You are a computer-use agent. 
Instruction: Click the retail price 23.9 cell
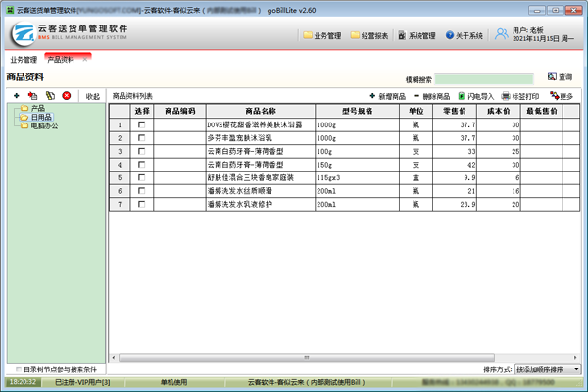pos(455,204)
